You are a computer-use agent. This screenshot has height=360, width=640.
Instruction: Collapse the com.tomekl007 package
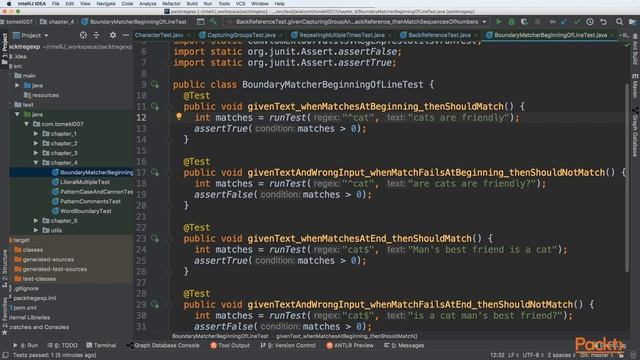click(x=27, y=124)
